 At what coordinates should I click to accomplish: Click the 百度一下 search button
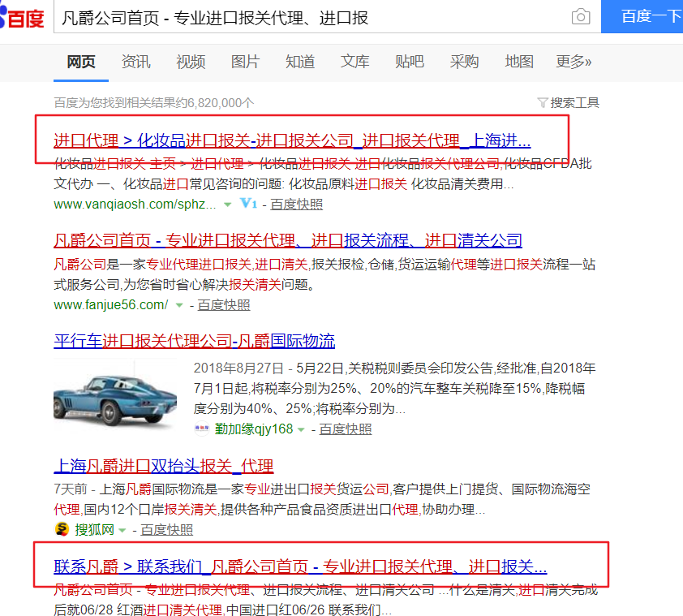[x=642, y=16]
